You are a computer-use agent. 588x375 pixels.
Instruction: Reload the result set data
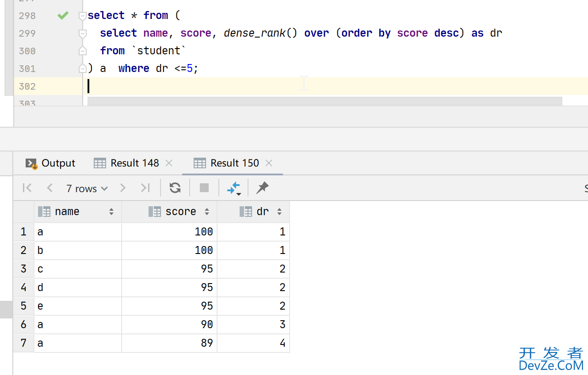pyautogui.click(x=175, y=188)
